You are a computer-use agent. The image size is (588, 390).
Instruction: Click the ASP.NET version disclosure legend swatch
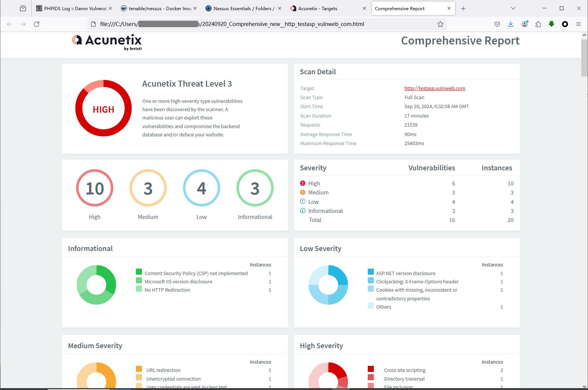(371, 272)
